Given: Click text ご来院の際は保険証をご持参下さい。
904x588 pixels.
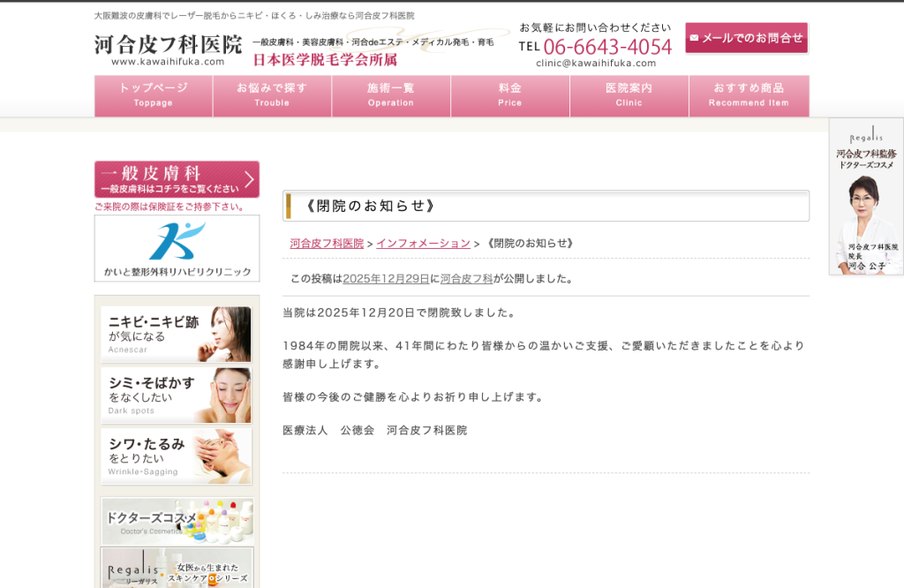Looking at the screenshot, I should (x=170, y=207).
